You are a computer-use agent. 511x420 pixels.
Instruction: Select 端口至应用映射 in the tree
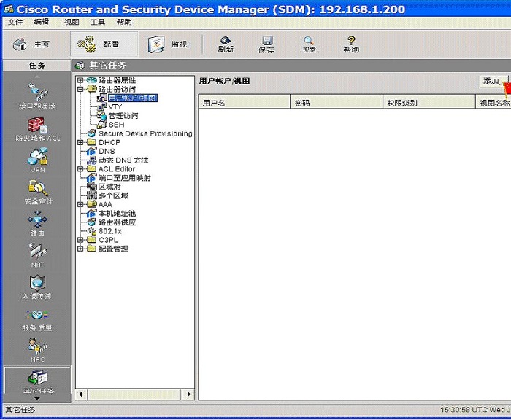click(x=125, y=178)
